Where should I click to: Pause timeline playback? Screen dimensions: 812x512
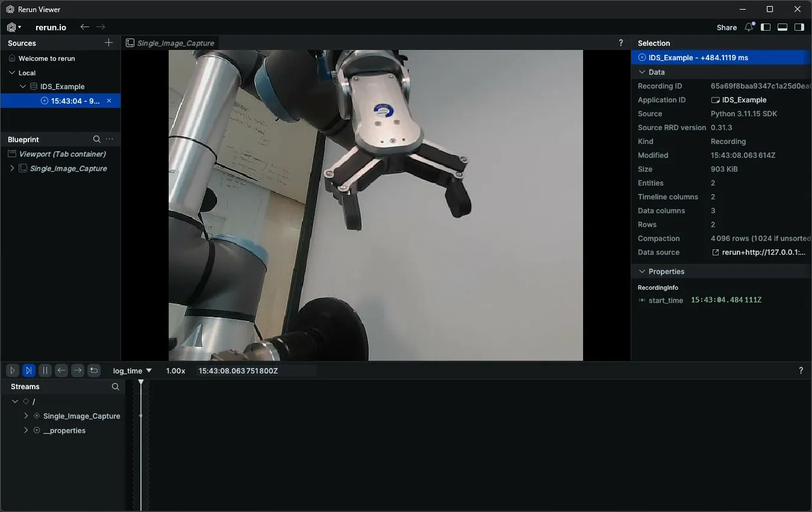(x=45, y=370)
